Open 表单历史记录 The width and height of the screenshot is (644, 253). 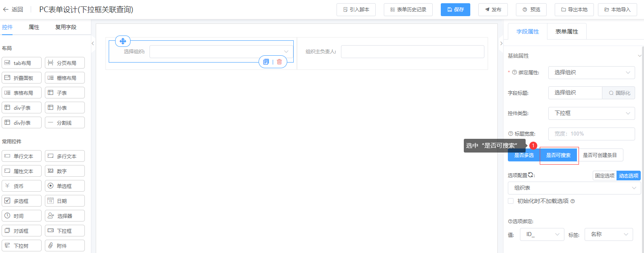point(408,9)
